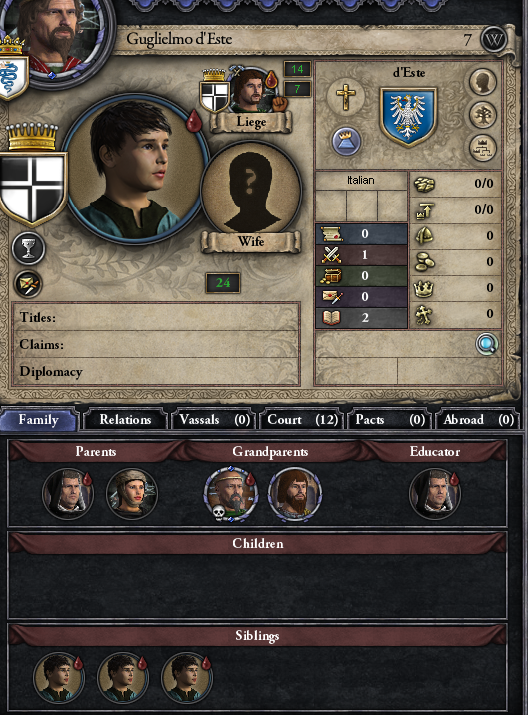The image size is (528, 715).
Task: Click the realm hierarchy tree icon
Action: pyautogui.click(x=483, y=148)
